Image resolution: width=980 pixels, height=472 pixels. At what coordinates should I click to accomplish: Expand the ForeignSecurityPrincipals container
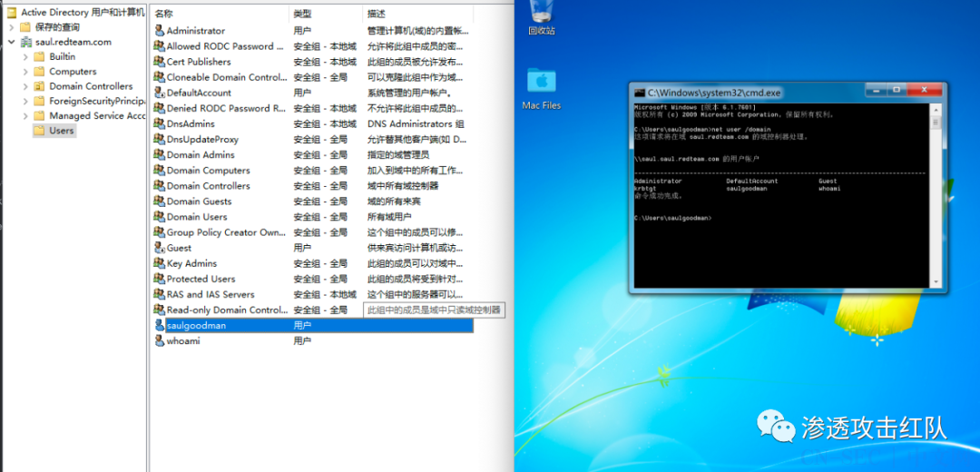click(25, 101)
